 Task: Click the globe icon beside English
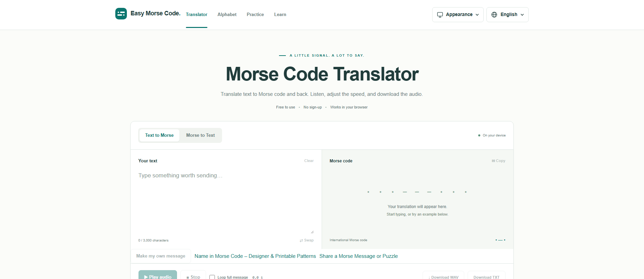pos(494,15)
